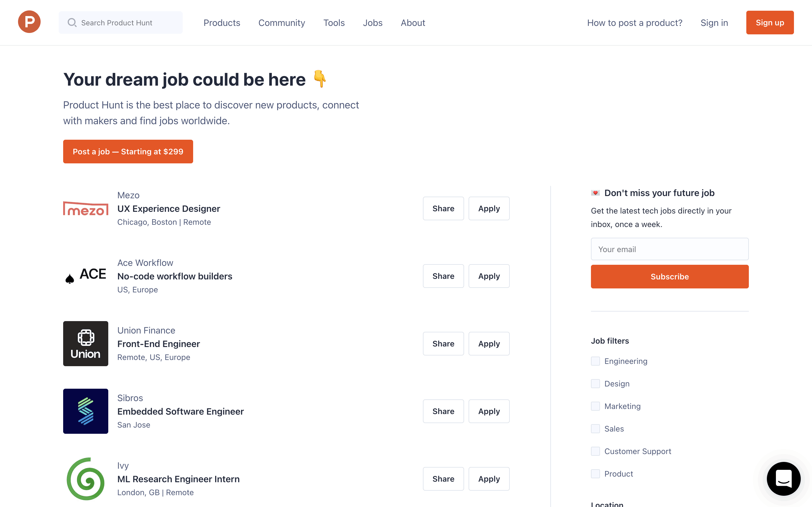This screenshot has height=507, width=812.
Task: Check the Design filter checkbox
Action: tap(595, 384)
